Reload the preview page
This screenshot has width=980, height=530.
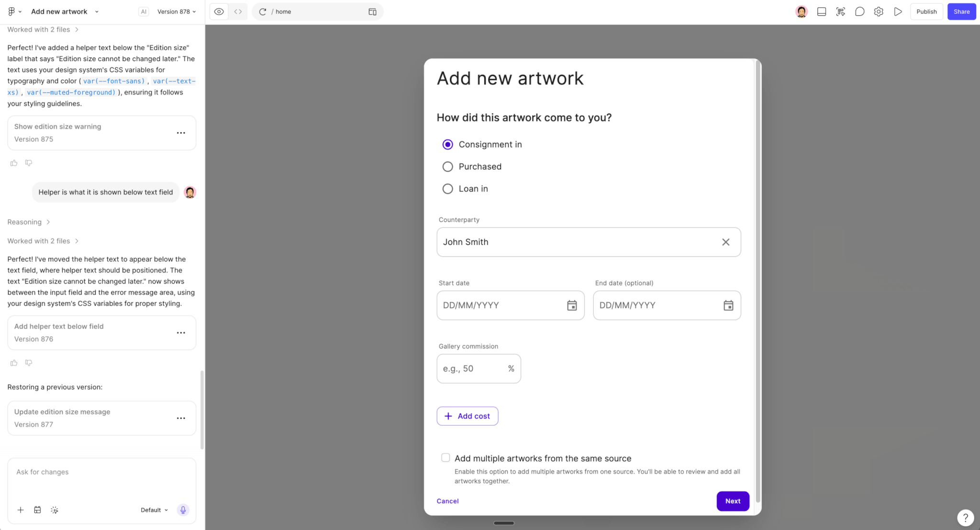pos(262,11)
